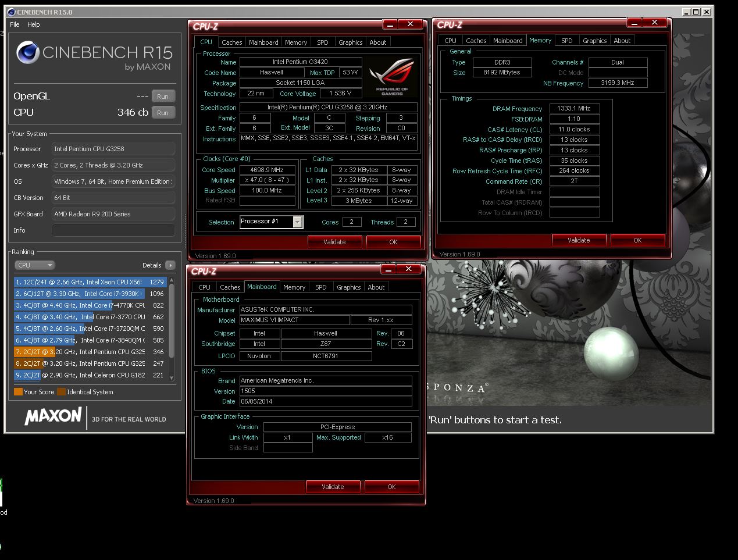Switch to Caches tab in CPU-Z Mainboard window

(230, 287)
